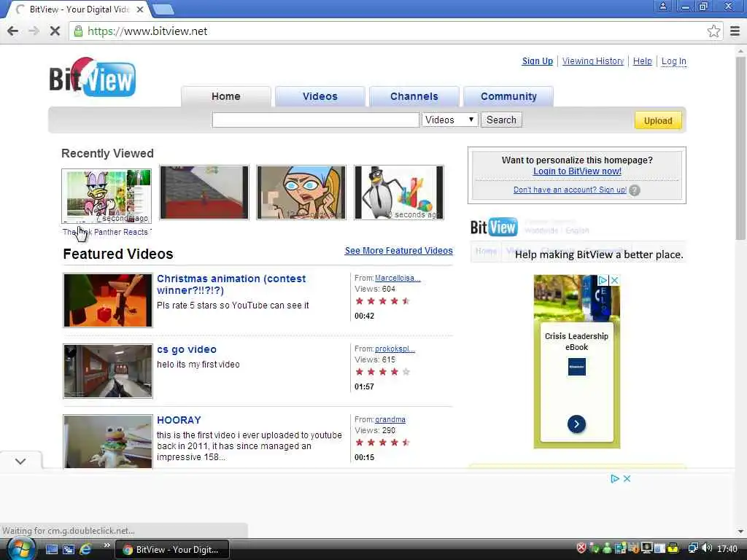Viewport: 747px width, 560px height.
Task: Expand the quick launch overflow chevron
Action: (x=107, y=545)
